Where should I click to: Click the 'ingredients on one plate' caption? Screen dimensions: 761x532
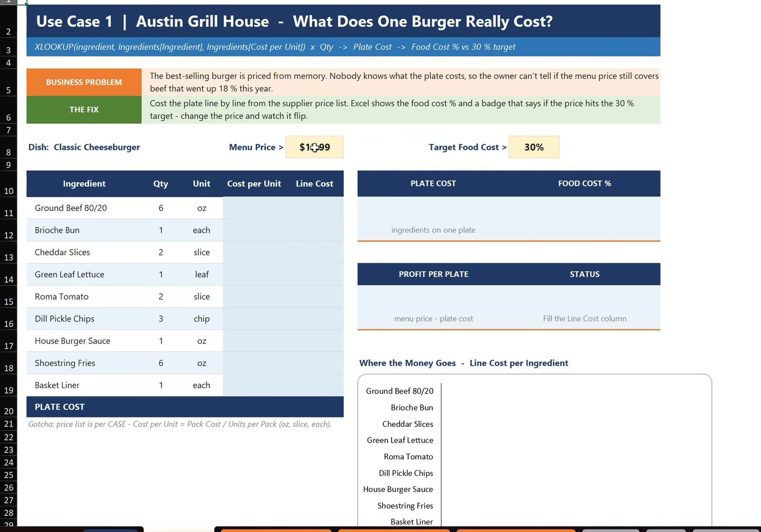point(433,230)
